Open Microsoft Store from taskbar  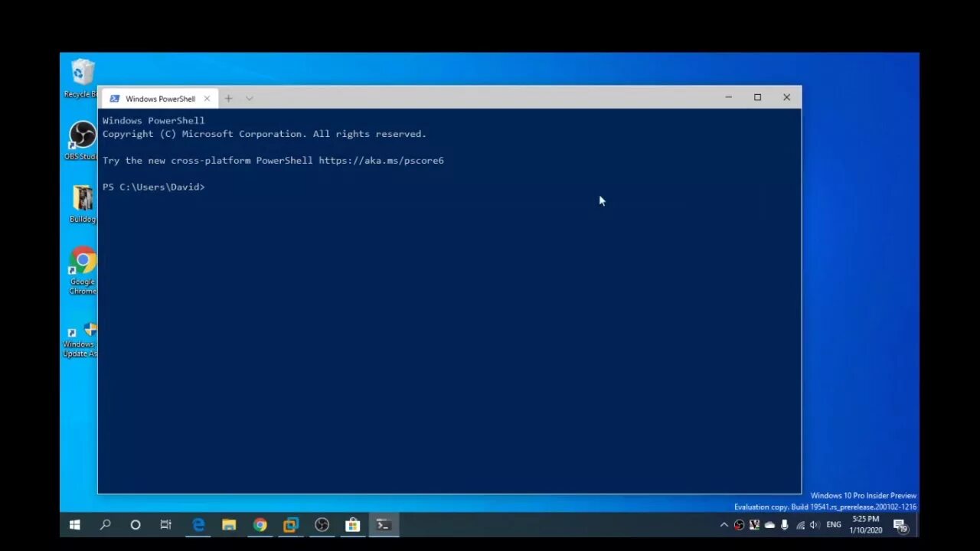352,525
